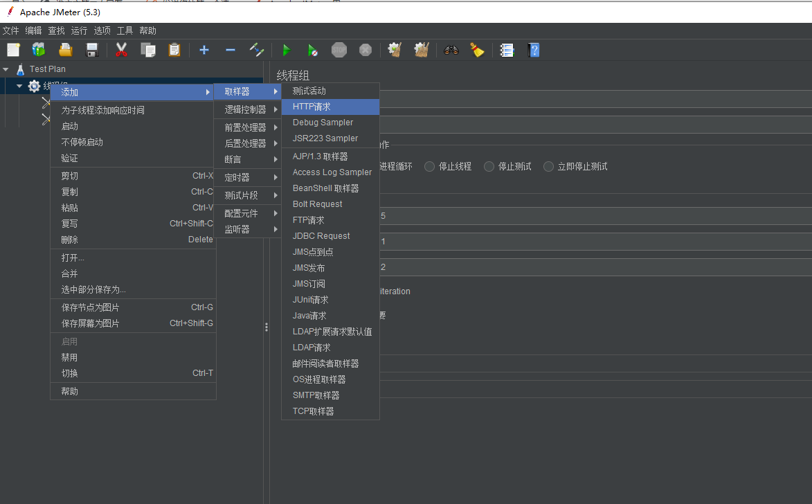
Task: Click the Cut scissors icon
Action: [x=121, y=50]
